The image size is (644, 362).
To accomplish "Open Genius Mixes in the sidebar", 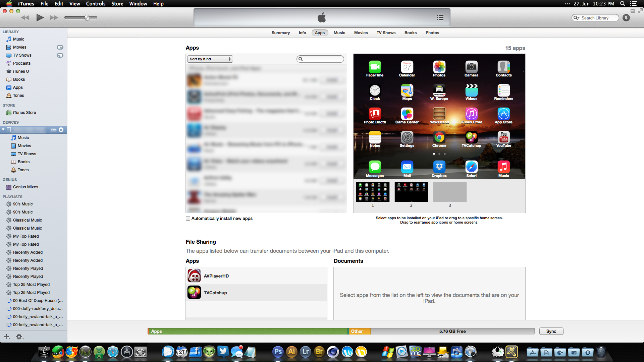I will pos(25,187).
